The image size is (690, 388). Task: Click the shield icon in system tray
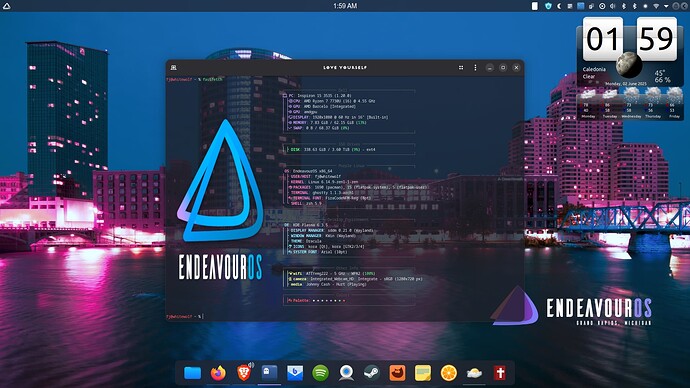point(548,6)
